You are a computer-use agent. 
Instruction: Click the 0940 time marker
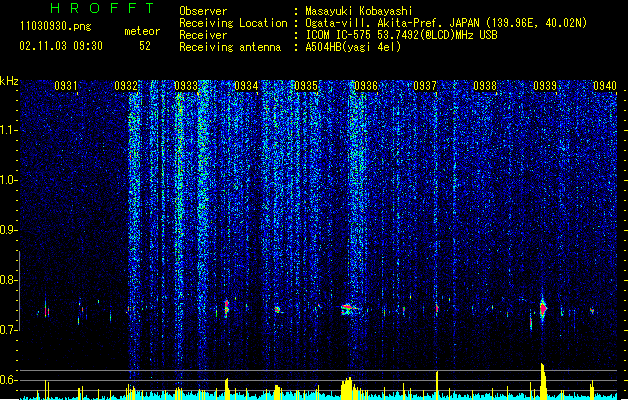[605, 86]
